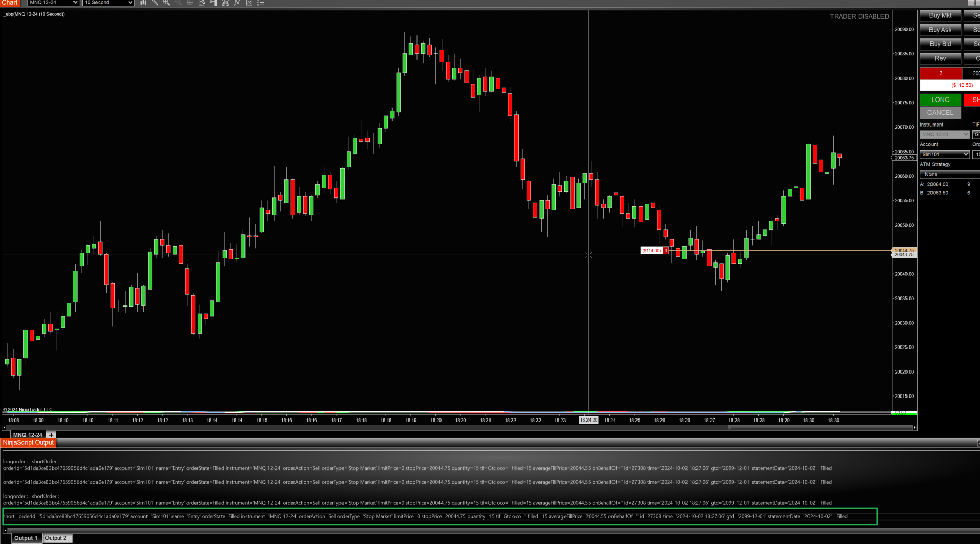Add a new chart tab with plus

[51, 435]
